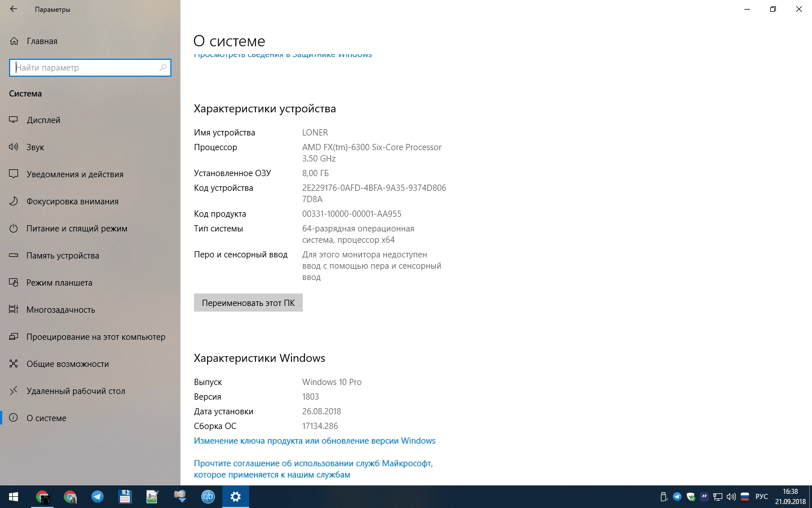Launch Telegram from the taskbar

pyautogui.click(x=98, y=497)
